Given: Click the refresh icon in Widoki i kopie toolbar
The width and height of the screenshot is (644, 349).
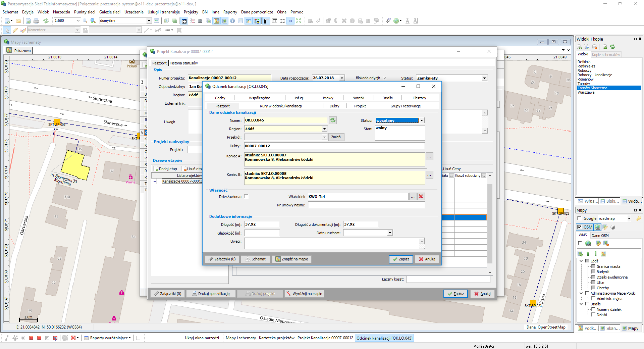Looking at the screenshot, I should point(612,47).
